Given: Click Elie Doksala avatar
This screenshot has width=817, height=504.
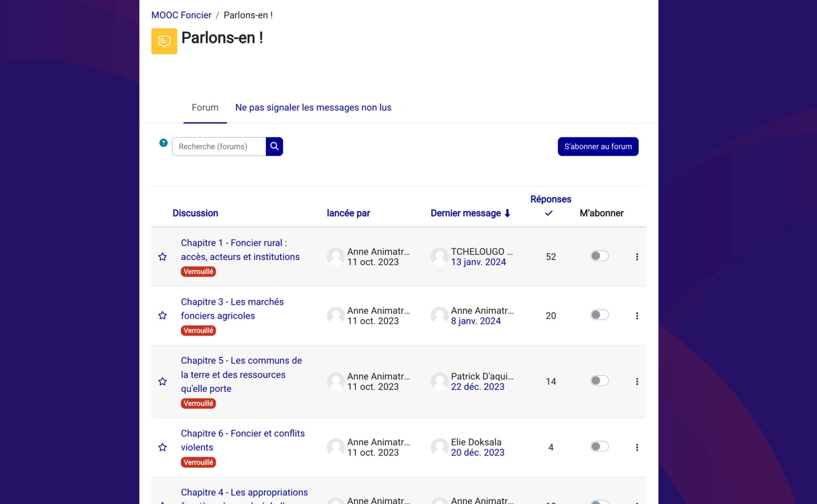Looking at the screenshot, I should (x=439, y=448).
